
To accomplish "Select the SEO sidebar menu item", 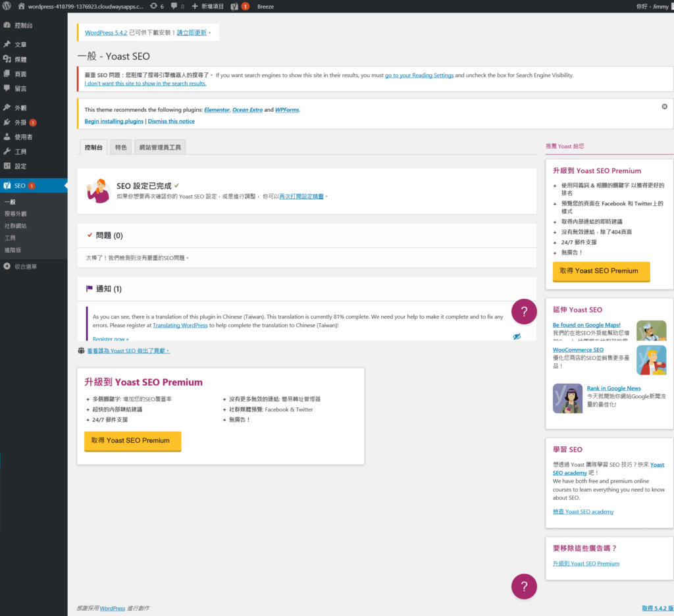I will click(x=34, y=186).
